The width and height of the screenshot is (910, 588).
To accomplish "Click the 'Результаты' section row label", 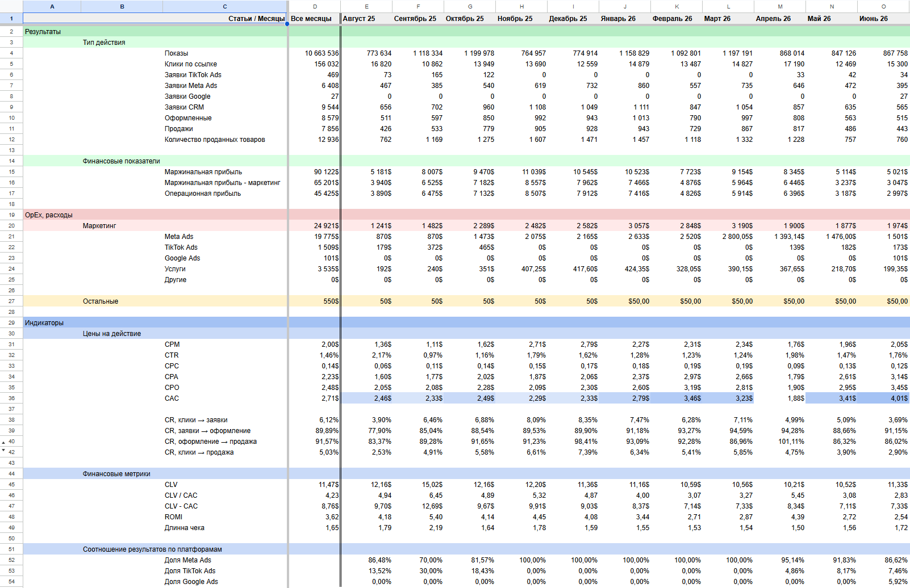I will [43, 32].
